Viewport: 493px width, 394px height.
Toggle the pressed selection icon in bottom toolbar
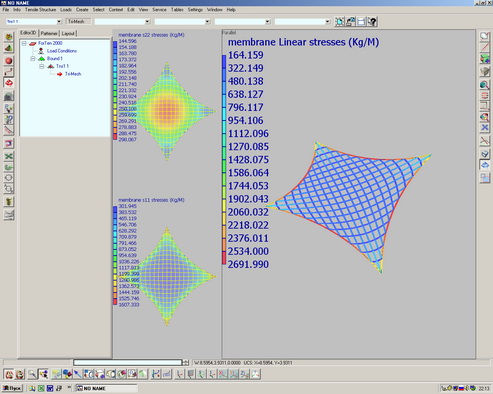pyautogui.click(x=43, y=374)
